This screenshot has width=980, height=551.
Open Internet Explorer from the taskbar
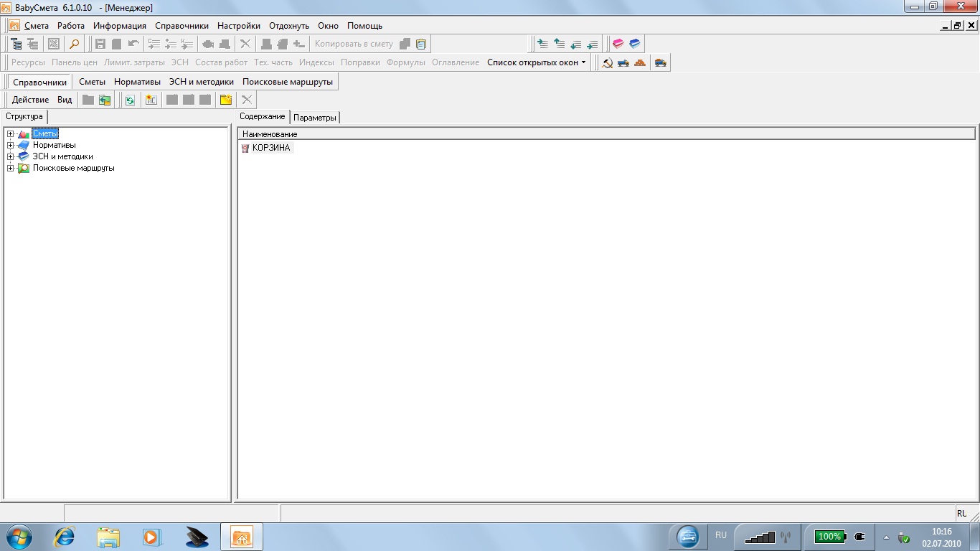65,536
